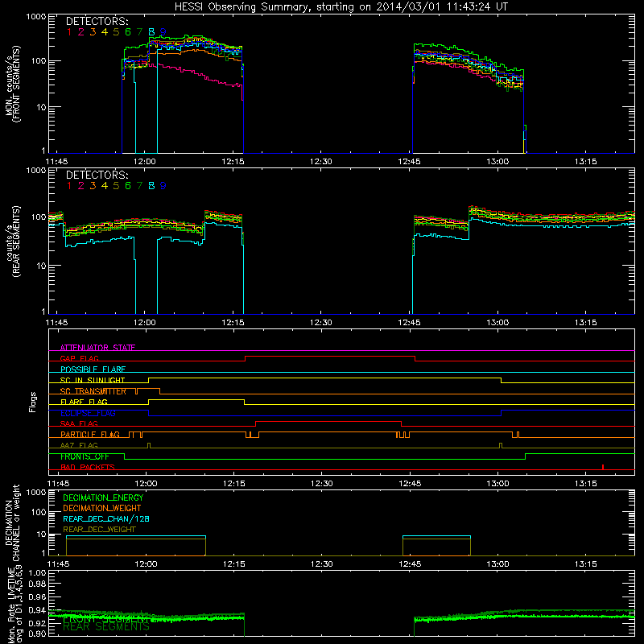The width and height of the screenshot is (644, 644).
Task: Click the 0.98 tick on livetime axis
Action: click(x=38, y=584)
